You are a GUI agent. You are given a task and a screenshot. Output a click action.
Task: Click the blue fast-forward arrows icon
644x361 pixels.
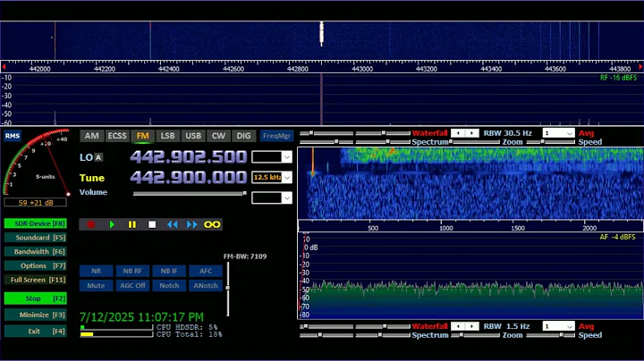(191, 224)
